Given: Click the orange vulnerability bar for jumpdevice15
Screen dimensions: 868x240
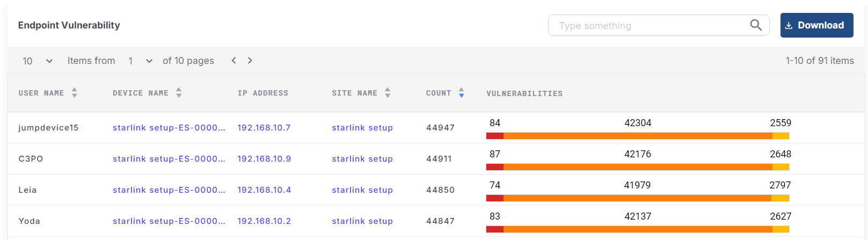Looking at the screenshot, I should point(638,136).
